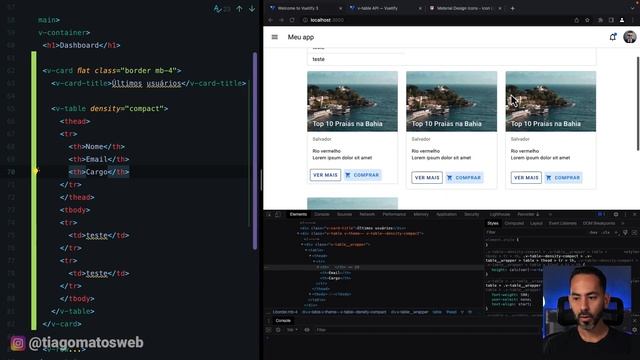This screenshot has width=640, height=360.
Task: Open the browser extensions puzzle icon
Action: click(x=600, y=20)
